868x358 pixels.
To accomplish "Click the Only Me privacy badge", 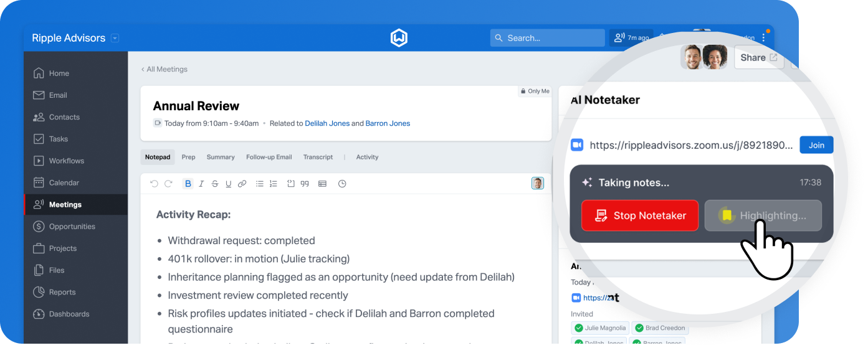I will [535, 92].
